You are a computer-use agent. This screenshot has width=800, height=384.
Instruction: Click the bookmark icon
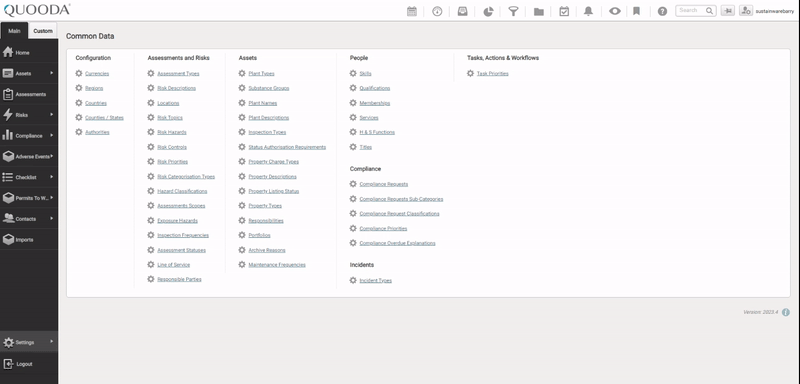tap(636, 11)
